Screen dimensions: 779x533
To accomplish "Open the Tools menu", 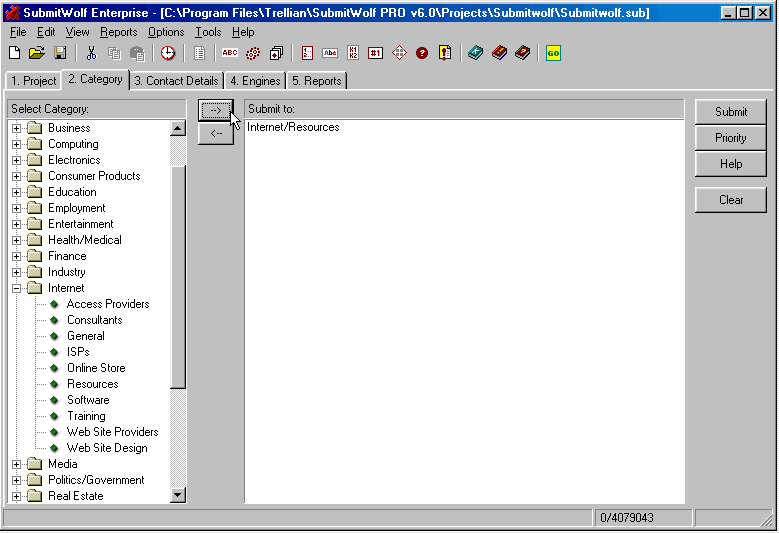I will (x=208, y=32).
